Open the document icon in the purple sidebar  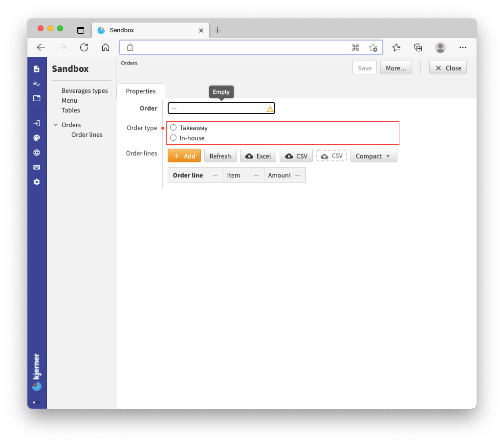pyautogui.click(x=37, y=69)
